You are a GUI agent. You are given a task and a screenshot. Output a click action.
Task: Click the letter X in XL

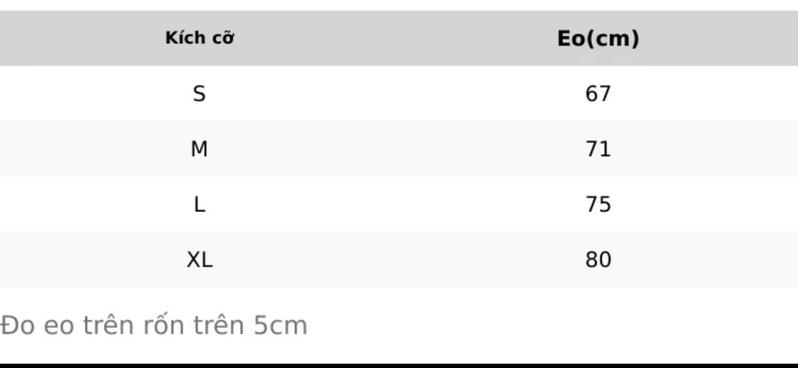[194, 260]
